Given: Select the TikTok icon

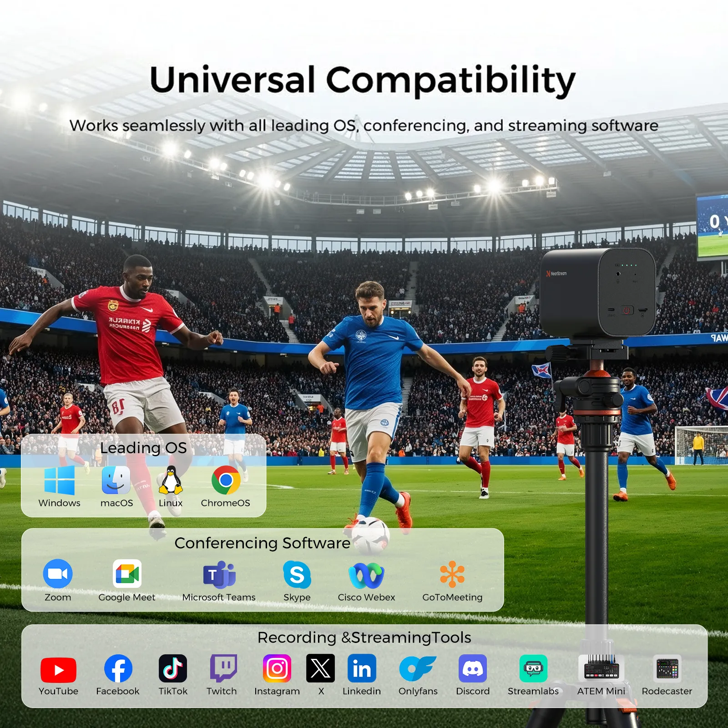Looking at the screenshot, I should (173, 668).
